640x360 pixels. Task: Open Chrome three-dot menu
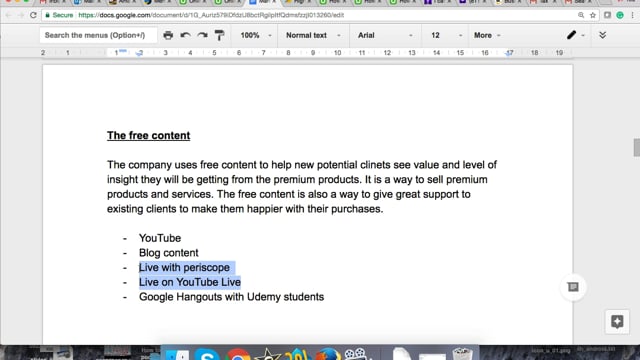(x=632, y=15)
